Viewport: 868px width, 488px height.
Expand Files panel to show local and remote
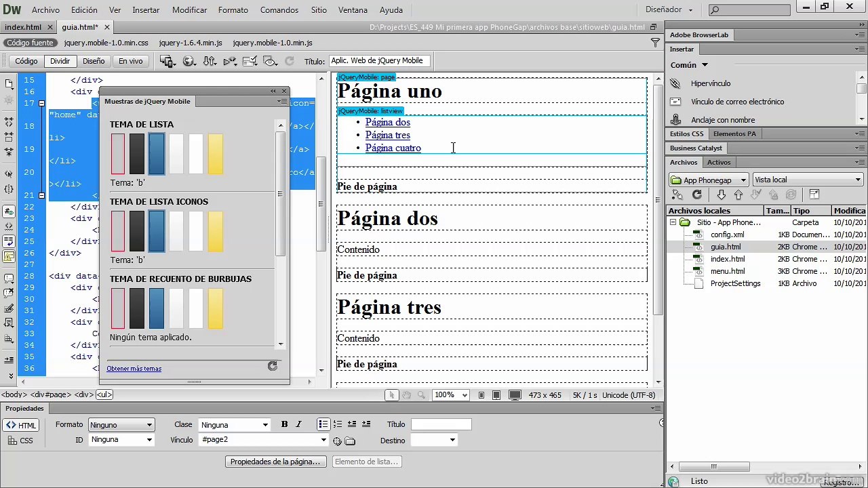tap(814, 195)
